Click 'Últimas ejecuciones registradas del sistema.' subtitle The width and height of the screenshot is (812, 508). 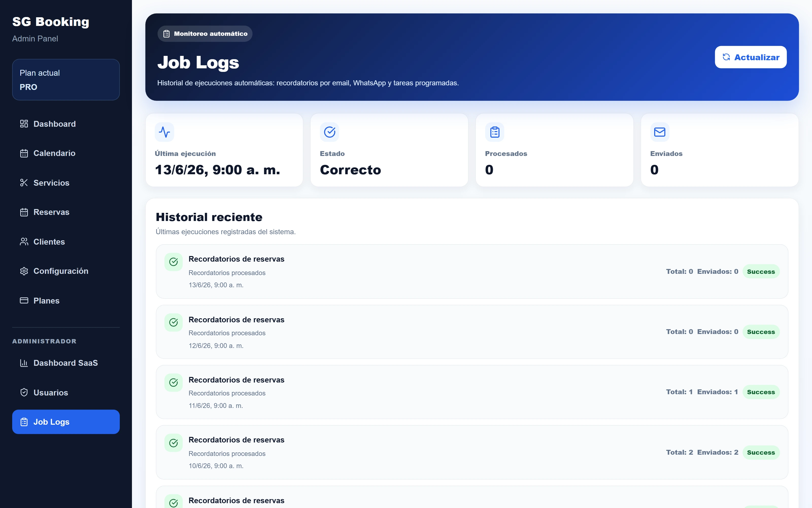226,232
